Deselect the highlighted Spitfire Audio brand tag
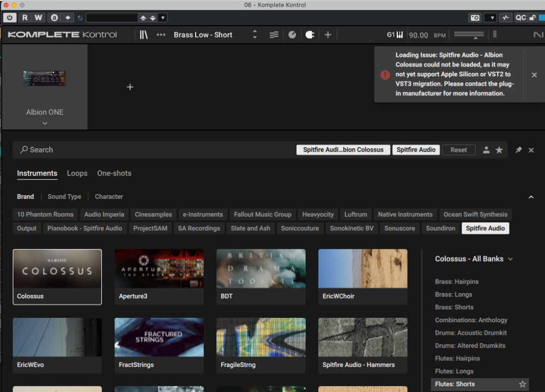The width and height of the screenshot is (545, 392). [x=485, y=228]
